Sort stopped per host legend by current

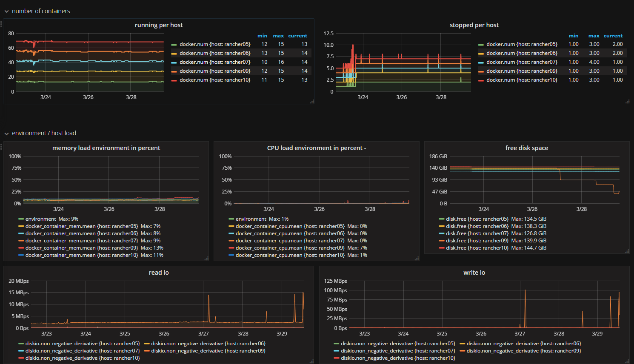coord(613,36)
